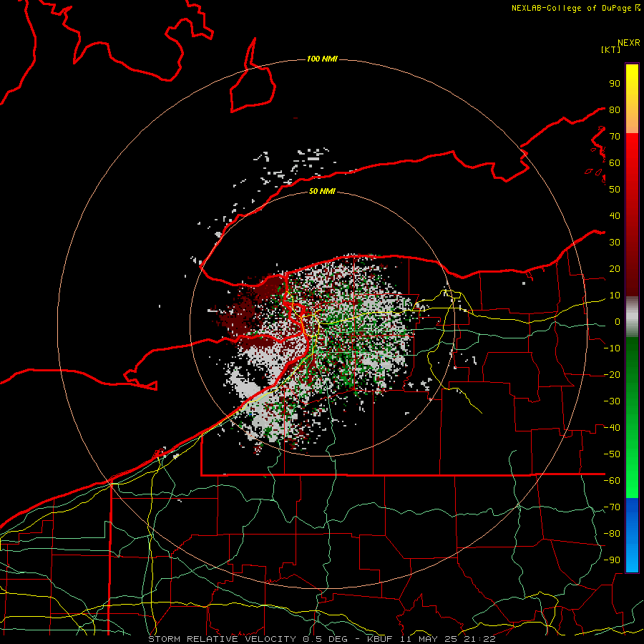This screenshot has width=644, height=644.
Task: Click the KBUF station identifier
Action: click(x=379, y=639)
